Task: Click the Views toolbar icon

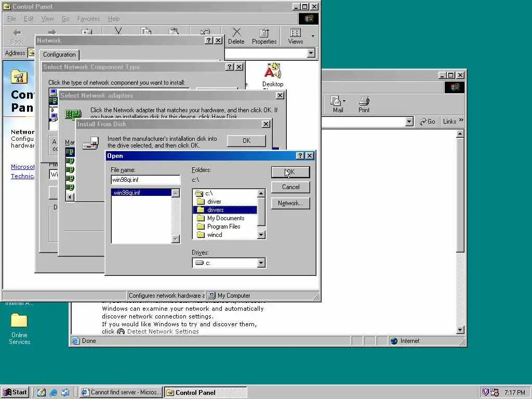Action: click(296, 36)
